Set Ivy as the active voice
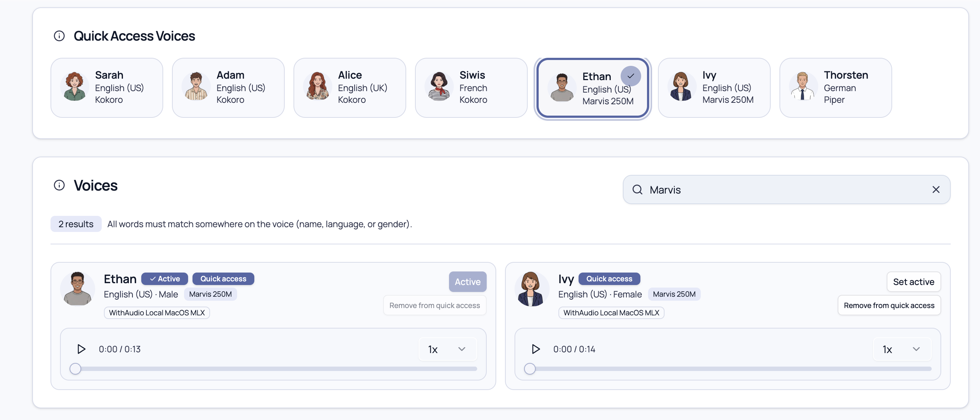Screen dimensions: 980x420 pyautogui.click(x=913, y=281)
